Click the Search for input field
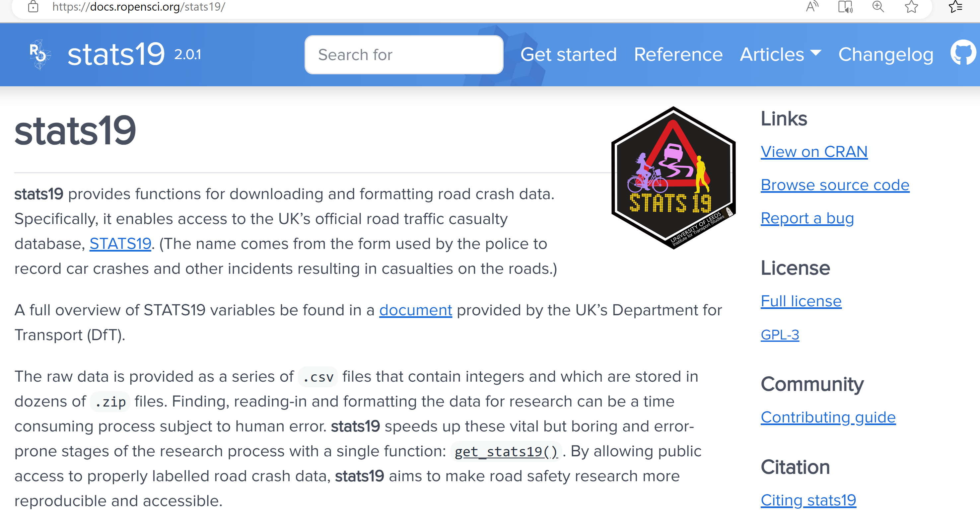The width and height of the screenshot is (980, 525). pyautogui.click(x=404, y=54)
